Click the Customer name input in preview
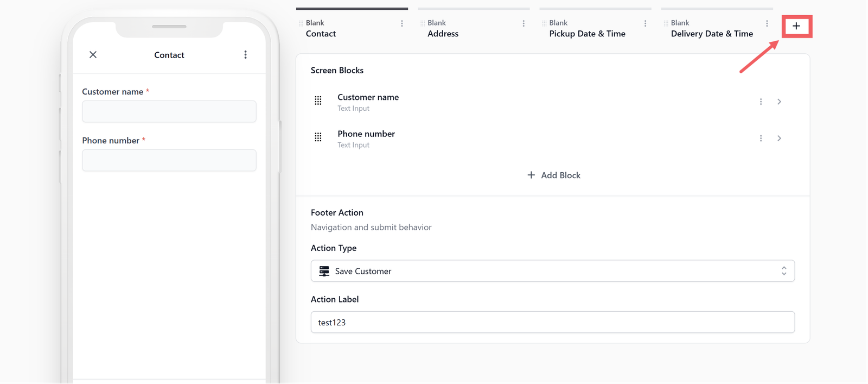The image size is (868, 384). (x=169, y=111)
